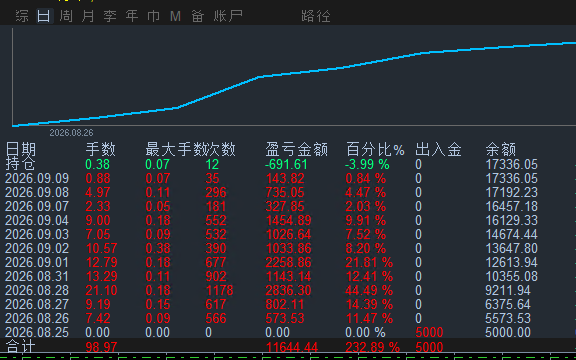576x360 pixels.
Task: Select the 账户 account tab
Action: click(228, 16)
